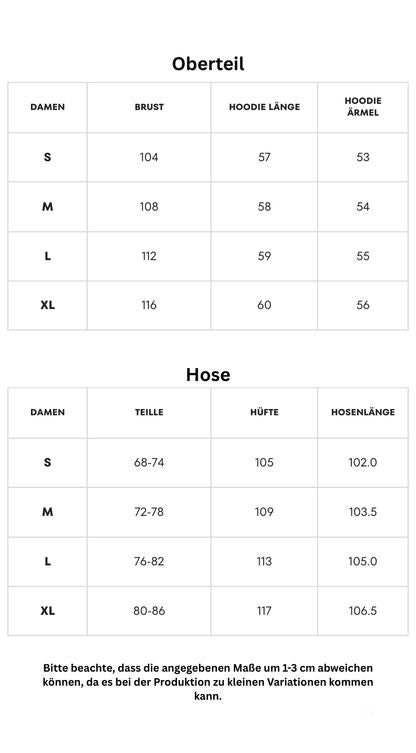Click the HOODIE LÄNGE column header
416x753 pixels.
coord(264,107)
